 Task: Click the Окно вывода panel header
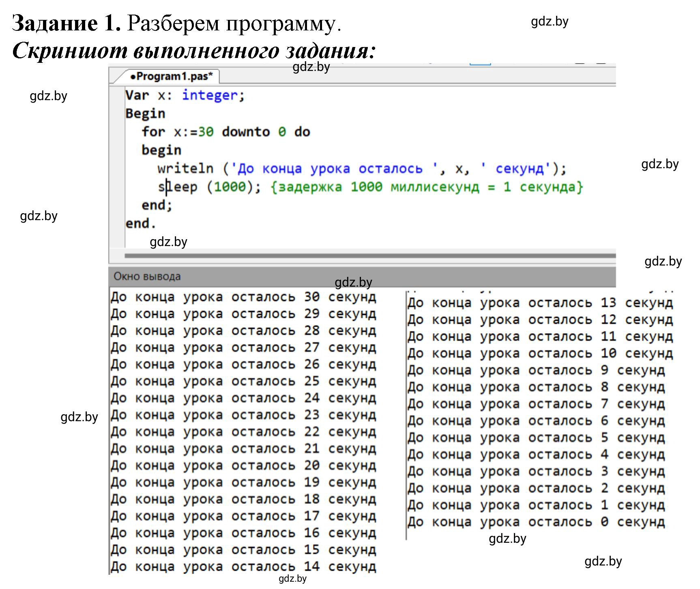tap(362, 276)
